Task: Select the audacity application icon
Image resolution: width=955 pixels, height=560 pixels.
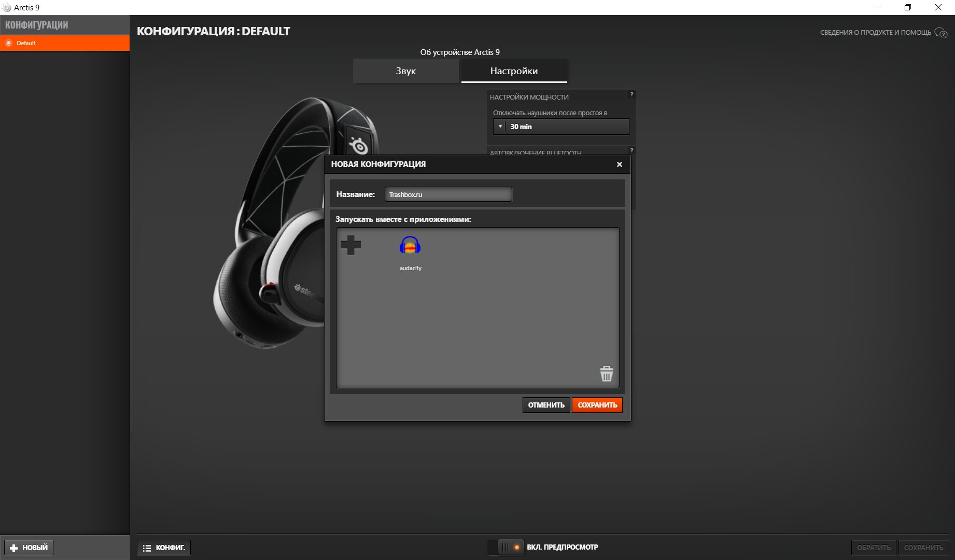Action: pos(410,246)
